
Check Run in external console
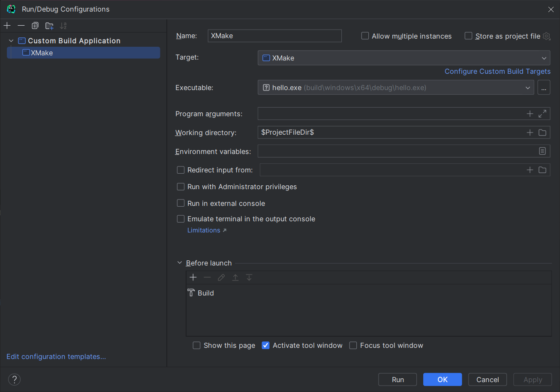pyautogui.click(x=181, y=203)
